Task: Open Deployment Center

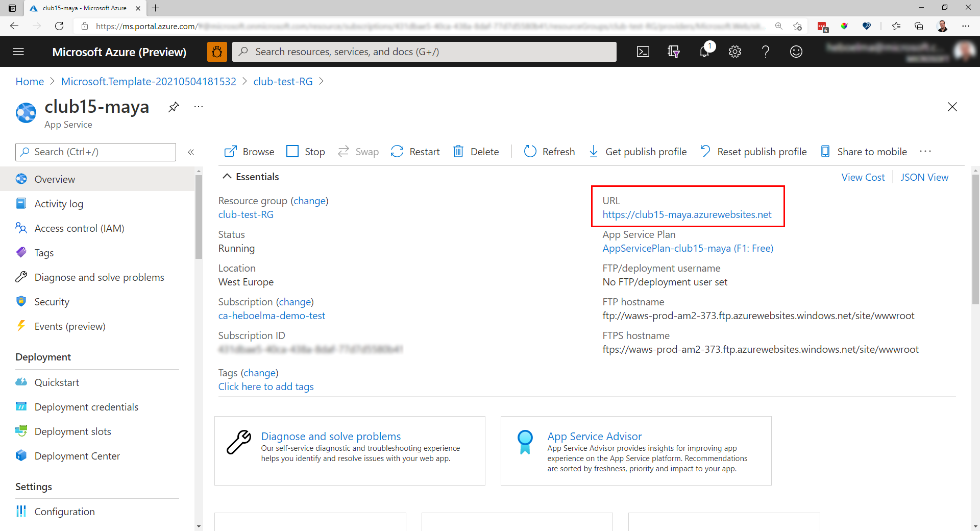Action: (97, 456)
